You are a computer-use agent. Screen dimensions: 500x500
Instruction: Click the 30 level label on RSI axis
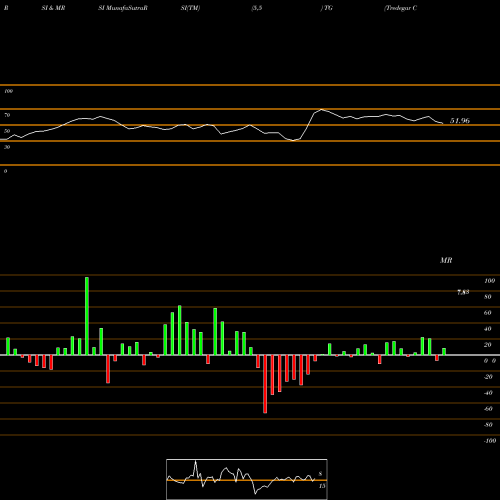pos(7,147)
